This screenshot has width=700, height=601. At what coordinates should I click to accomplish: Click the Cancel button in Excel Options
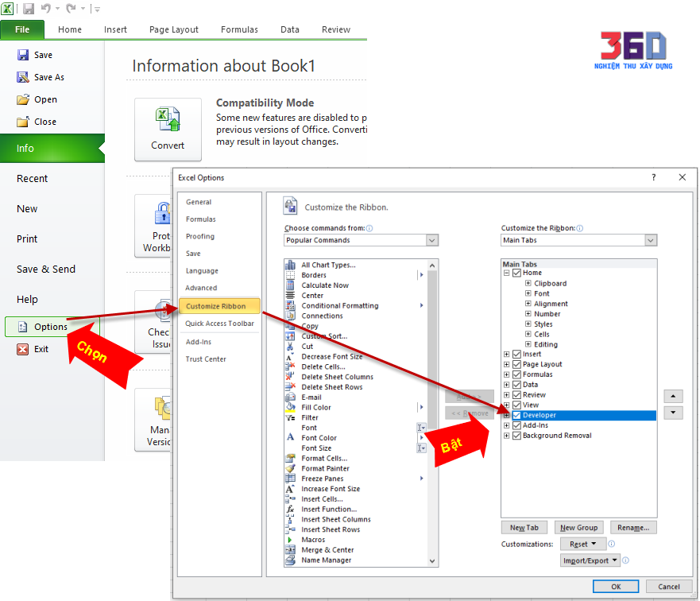click(x=669, y=586)
